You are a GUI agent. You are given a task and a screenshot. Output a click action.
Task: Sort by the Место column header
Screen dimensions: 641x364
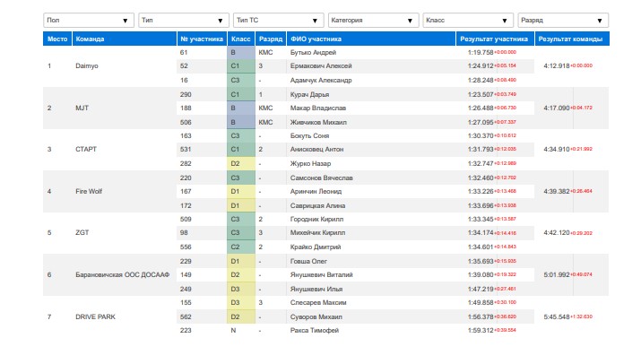pyautogui.click(x=57, y=39)
